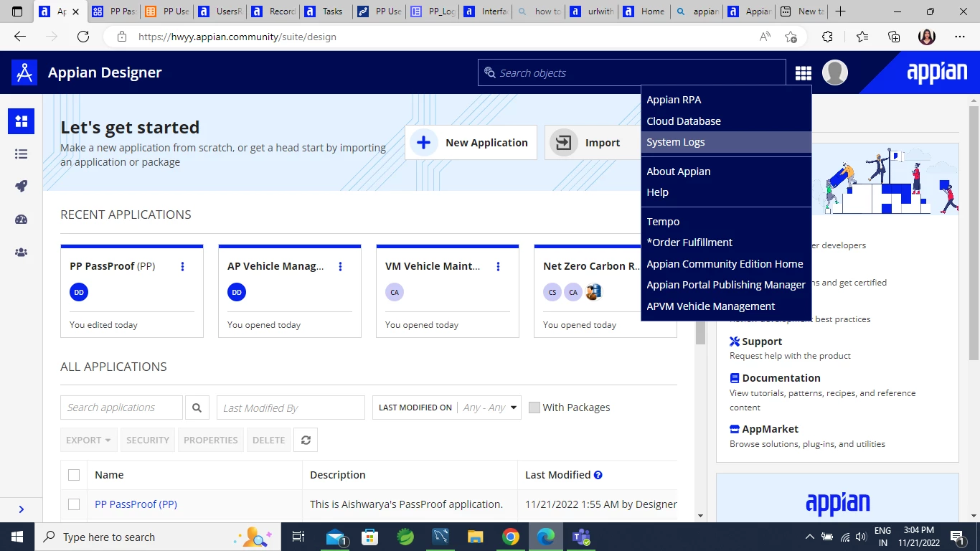Screen dimensions: 980x551
Task: Open the browser Collections icon
Action: [x=894, y=37]
